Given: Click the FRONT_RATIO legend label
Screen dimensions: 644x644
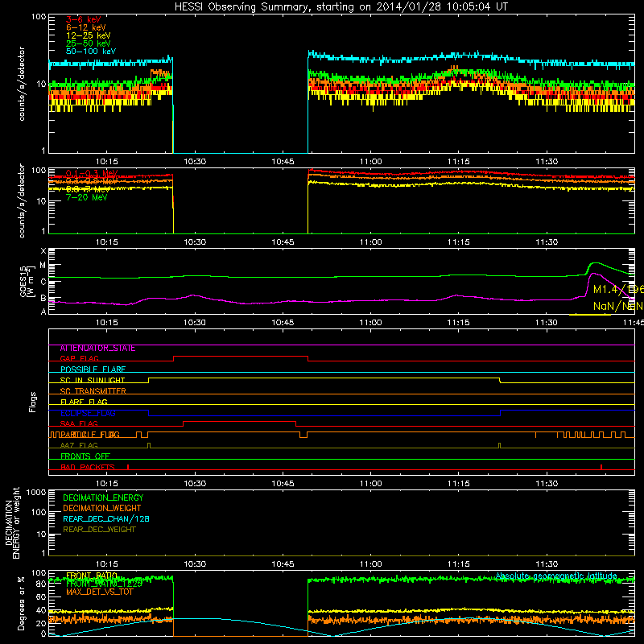Looking at the screenshot, I should [92, 576].
